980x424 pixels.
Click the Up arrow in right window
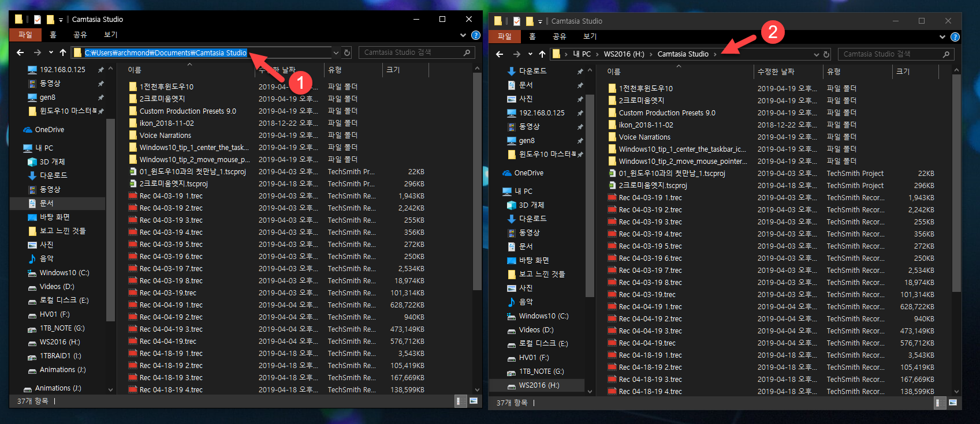tap(542, 54)
